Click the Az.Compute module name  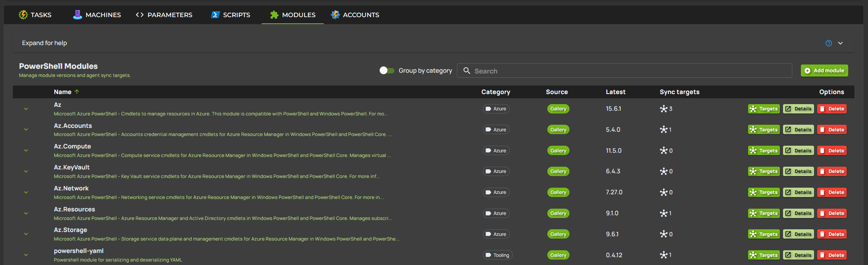point(72,146)
